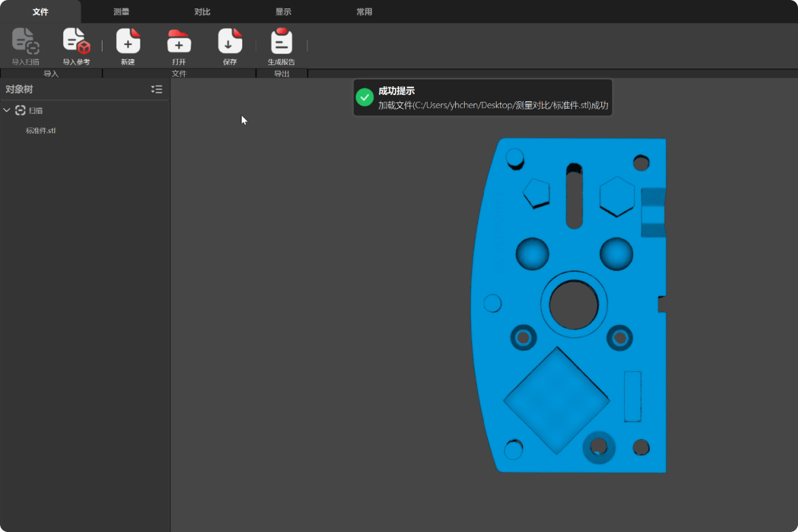
Task: Save the project with 保存 icon
Action: click(229, 42)
